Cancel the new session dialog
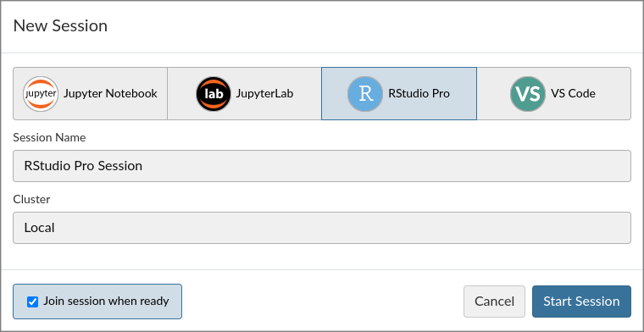 pos(495,302)
